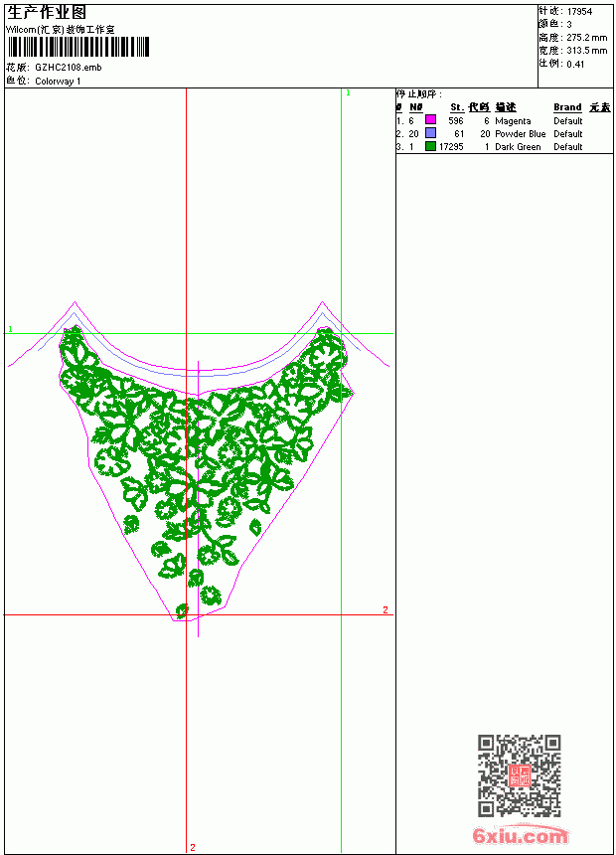616x855 pixels.
Task: Select the Magenta thread row description
Action: tap(513, 121)
